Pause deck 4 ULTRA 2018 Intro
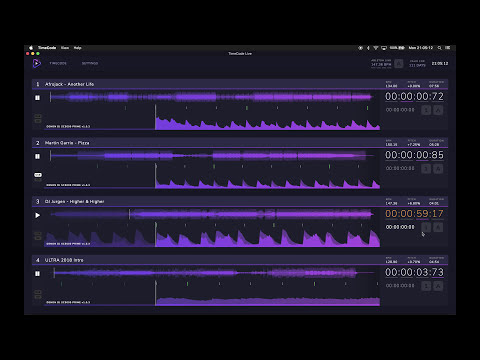This screenshot has width=480, height=360. (x=38, y=274)
